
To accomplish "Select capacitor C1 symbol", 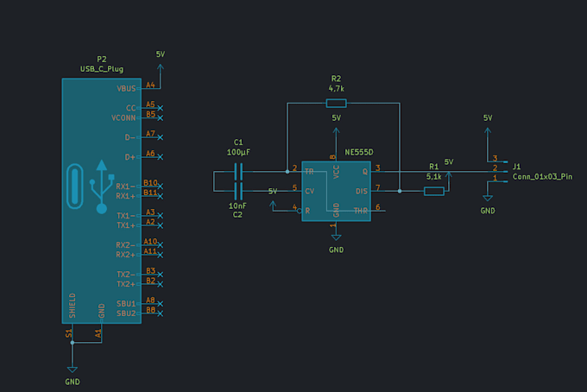I will tap(238, 172).
